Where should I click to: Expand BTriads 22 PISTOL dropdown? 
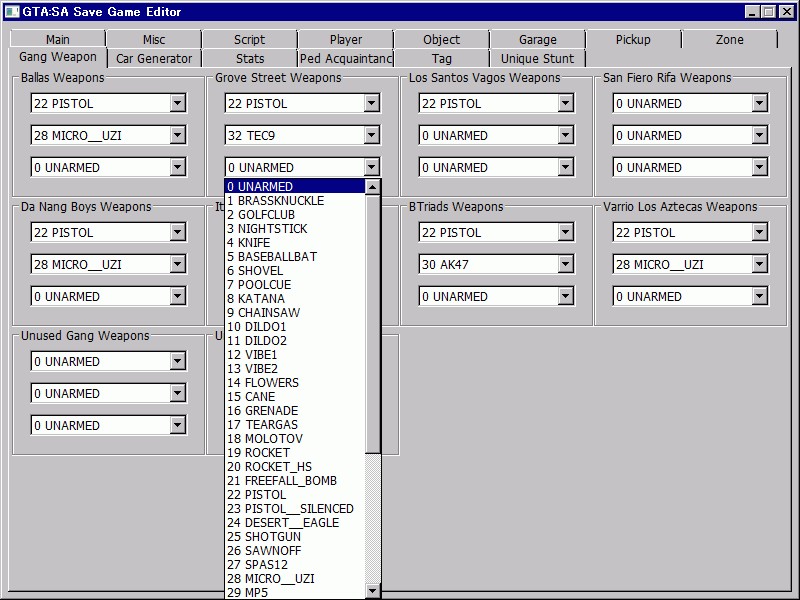click(x=565, y=232)
